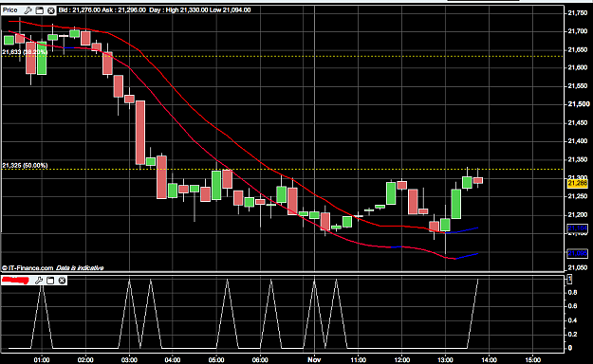Open the indicator panel wrench settings
The image size is (593, 364).
pyautogui.click(x=39, y=281)
